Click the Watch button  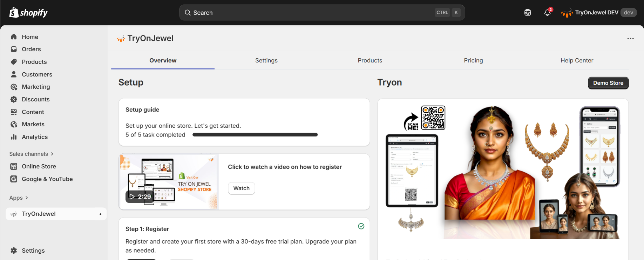[x=242, y=188]
